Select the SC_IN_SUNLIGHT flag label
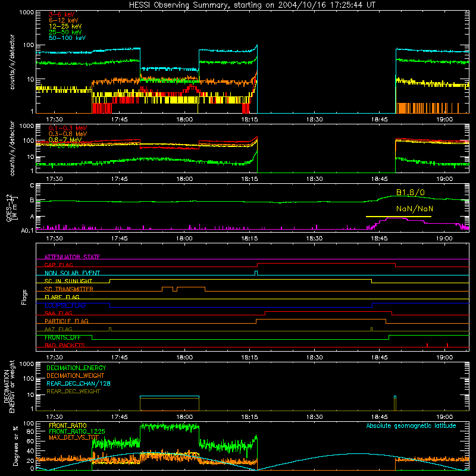The height and width of the screenshot is (476, 476). tap(68, 281)
